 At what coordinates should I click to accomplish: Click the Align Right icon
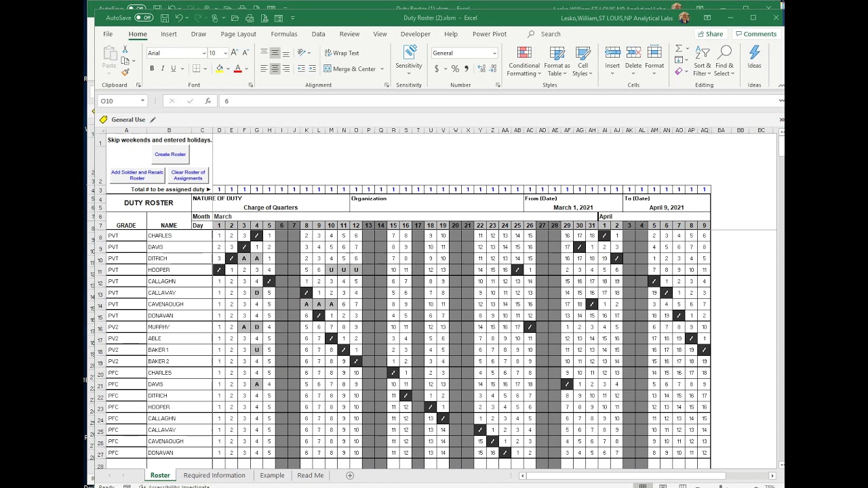tap(285, 68)
